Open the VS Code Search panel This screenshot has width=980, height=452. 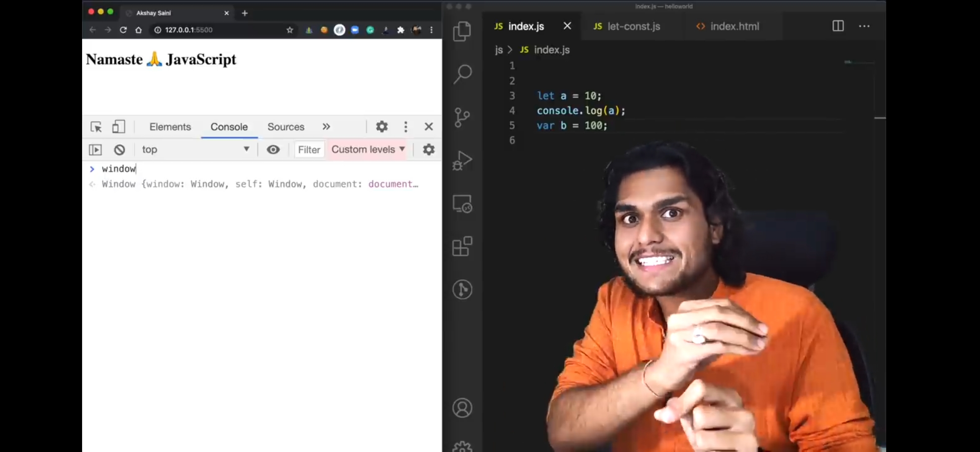[462, 74]
